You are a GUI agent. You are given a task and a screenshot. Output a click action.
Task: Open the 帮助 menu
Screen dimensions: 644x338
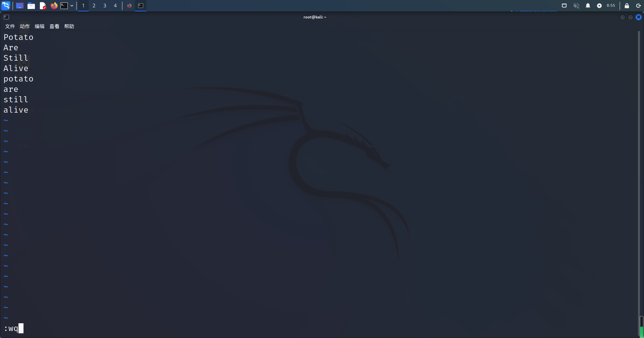[69, 26]
